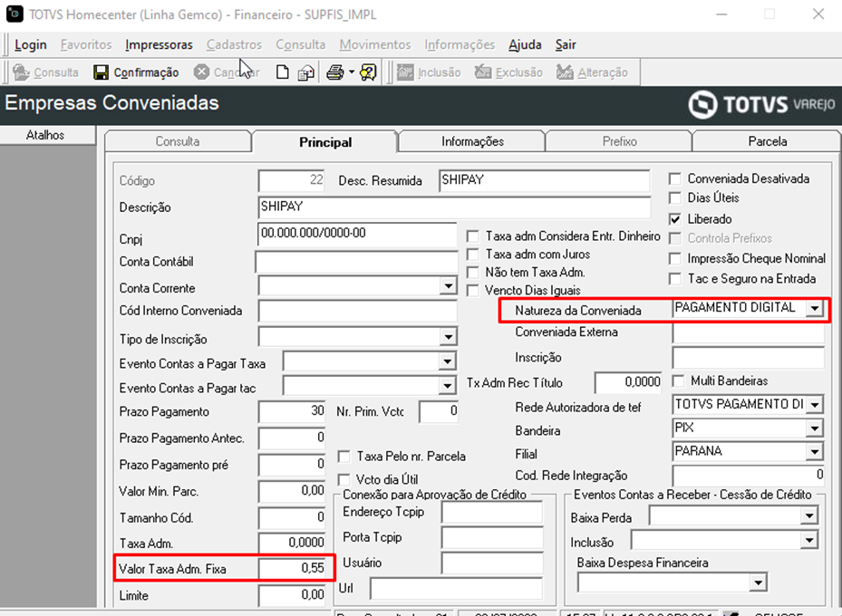Click the printer icon in the toolbar
842x616 pixels.
coord(335,72)
